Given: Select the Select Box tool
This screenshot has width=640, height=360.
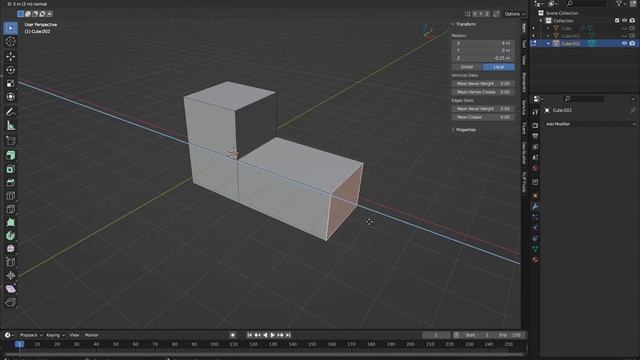Looking at the screenshot, I should pyautogui.click(x=11, y=28).
